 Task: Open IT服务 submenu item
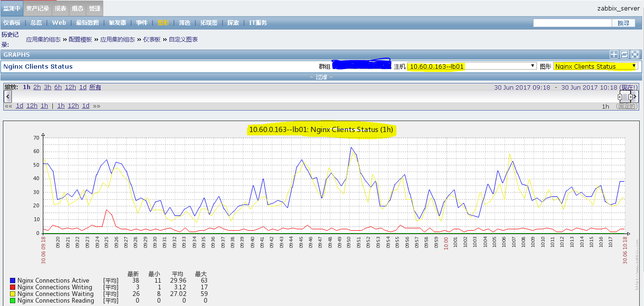pyautogui.click(x=258, y=23)
